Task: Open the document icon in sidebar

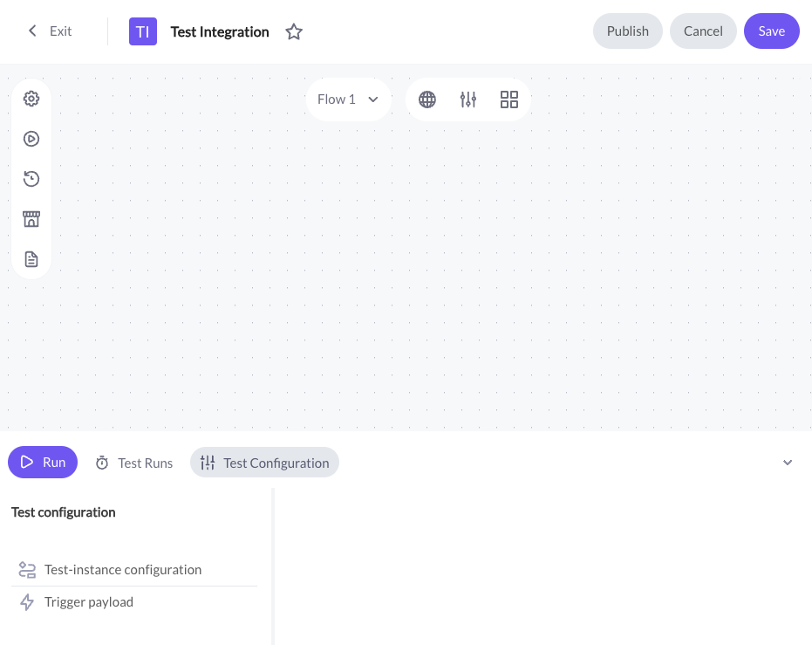Action: [31, 259]
